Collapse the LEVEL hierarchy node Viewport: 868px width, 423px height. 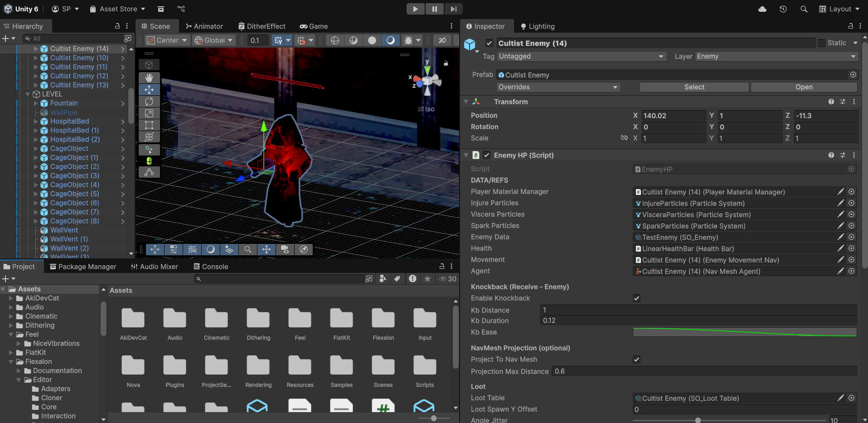tap(28, 94)
